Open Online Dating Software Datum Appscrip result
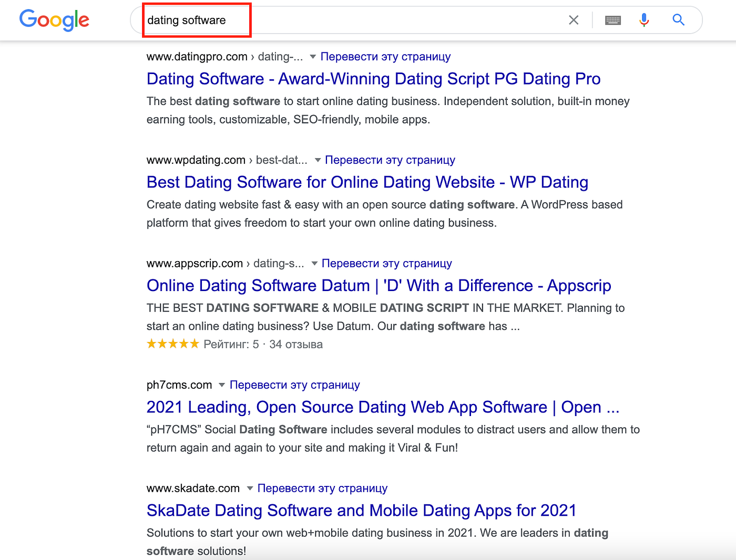Screen dimensions: 736x560 click(x=379, y=286)
